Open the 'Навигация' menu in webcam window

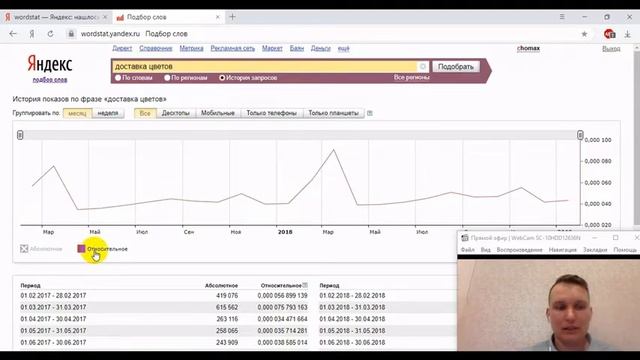[x=562, y=249]
